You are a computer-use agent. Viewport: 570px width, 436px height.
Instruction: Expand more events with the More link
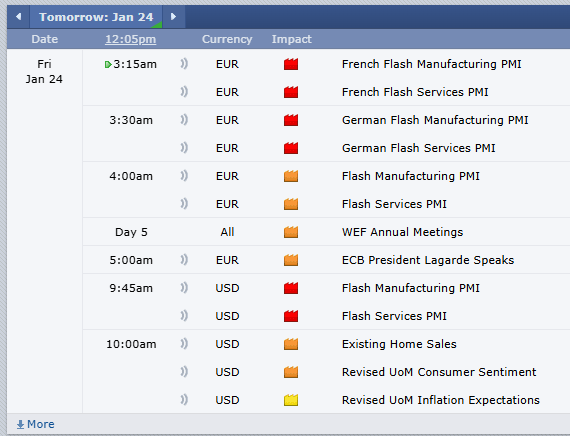point(36,424)
